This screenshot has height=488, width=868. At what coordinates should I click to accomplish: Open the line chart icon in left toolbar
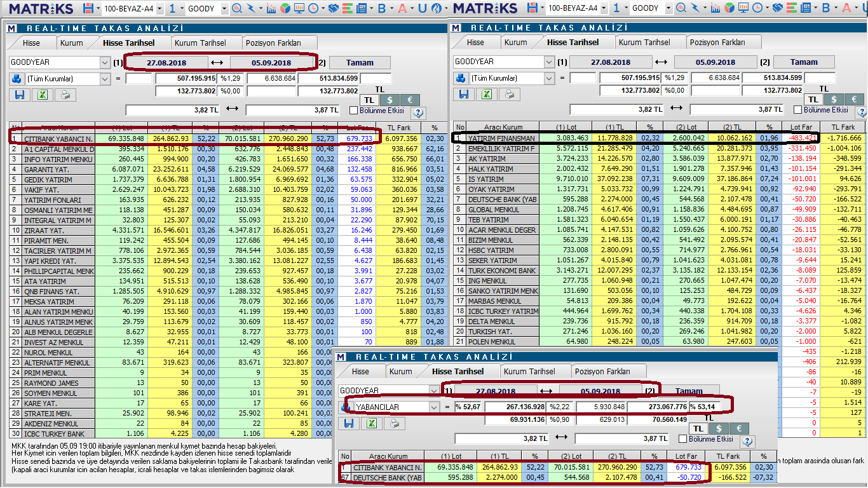pos(273,8)
